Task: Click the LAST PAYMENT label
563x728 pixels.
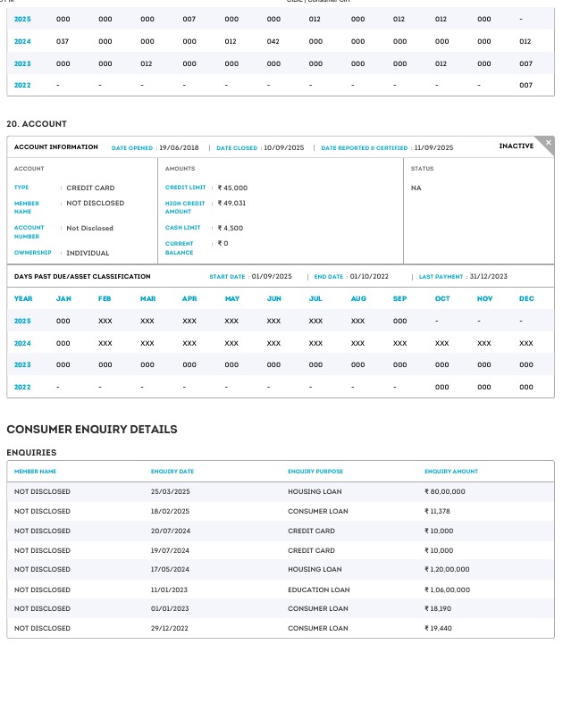Action: pos(441,277)
